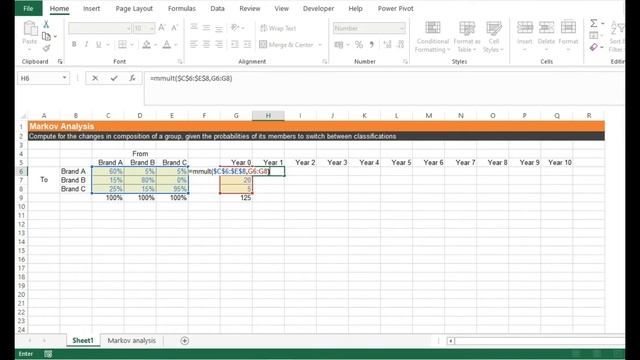Toggle Bold formatting
Image resolution: width=640 pixels, height=360 pixels.
[74, 44]
